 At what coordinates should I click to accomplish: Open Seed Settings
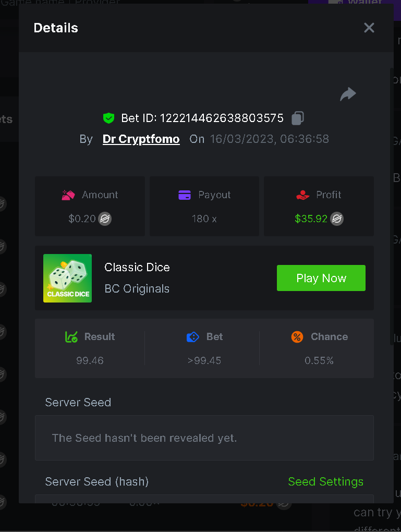(325, 482)
